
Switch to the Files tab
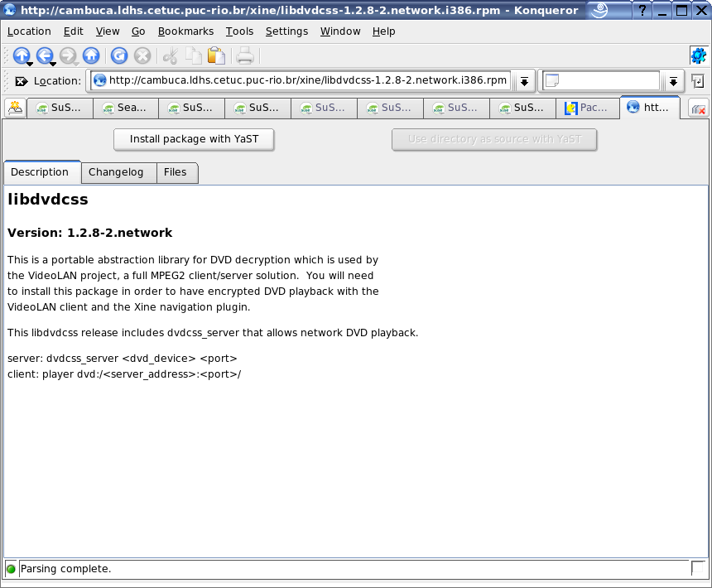(x=177, y=172)
